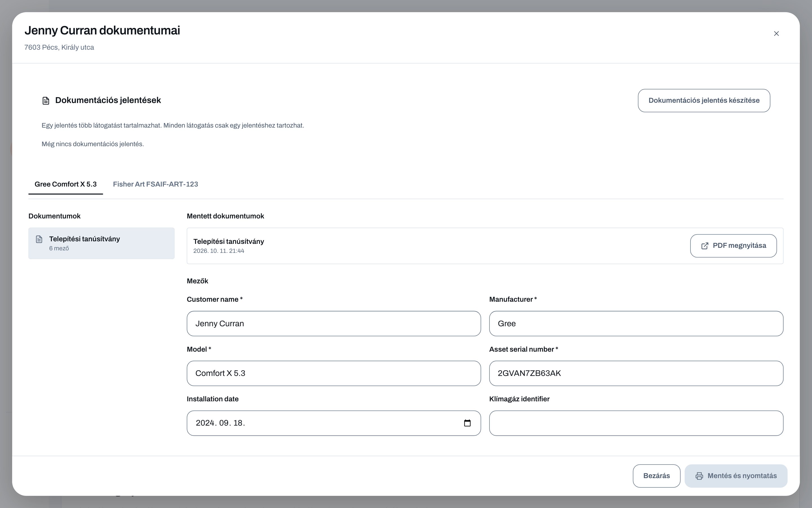This screenshot has width=812, height=508.
Task: Focus the Manufacturer field containing Gree
Action: pos(636,323)
